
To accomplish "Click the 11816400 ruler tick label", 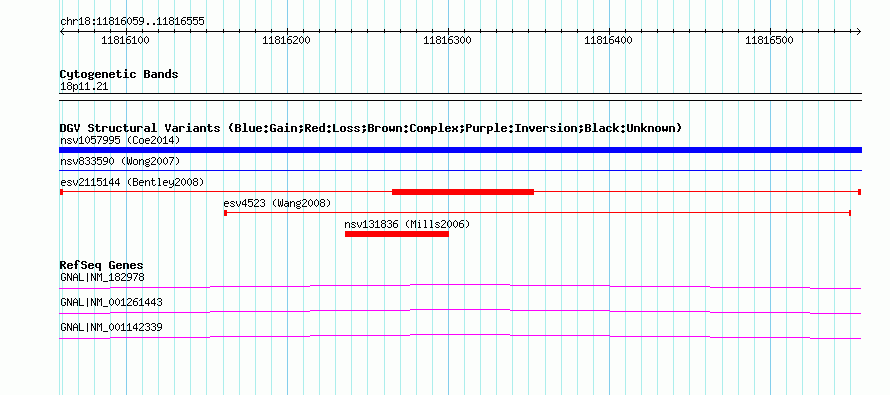I will [x=609, y=40].
